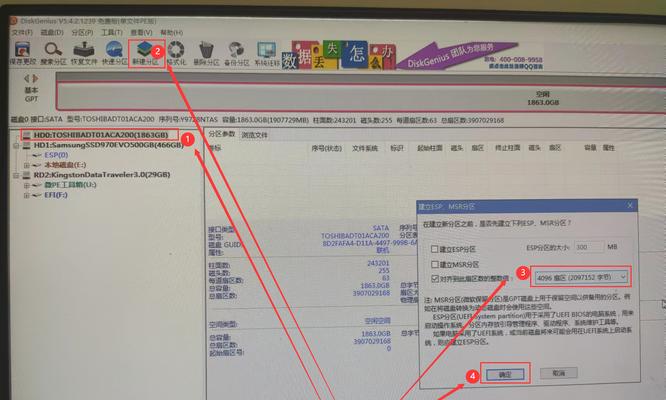Click the 起始柱面 column header
The height and width of the screenshot is (400, 666).
[x=429, y=148]
